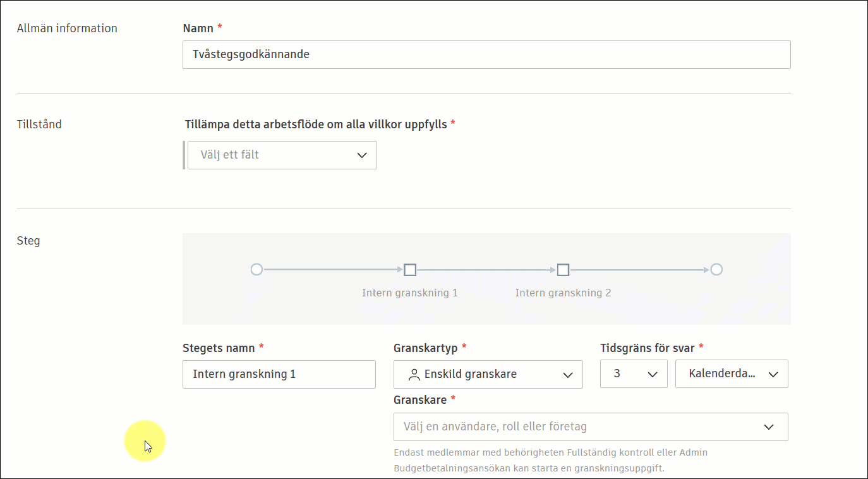Open the Kalenderdagar unit dropdown

coord(731,373)
